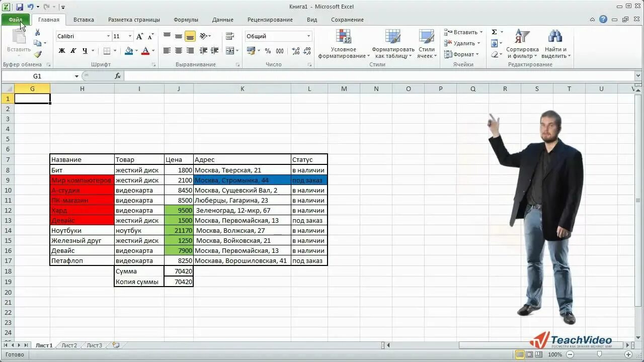Click the Cut scissors icon
644x362 pixels.
37,32
